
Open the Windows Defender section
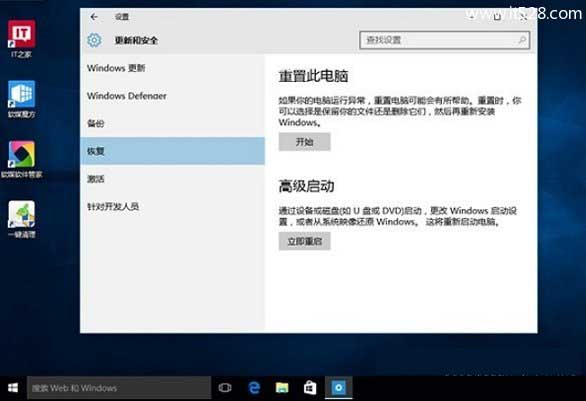pyautogui.click(x=172, y=96)
